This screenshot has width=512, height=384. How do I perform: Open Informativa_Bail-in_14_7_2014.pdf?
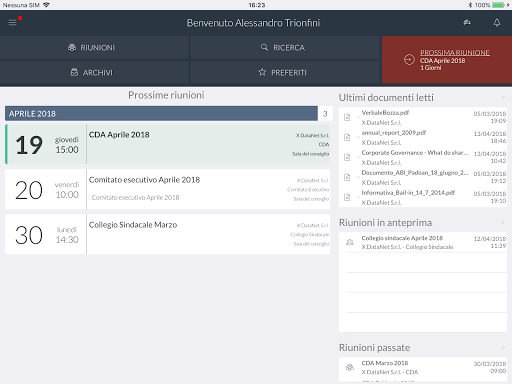tap(423, 197)
